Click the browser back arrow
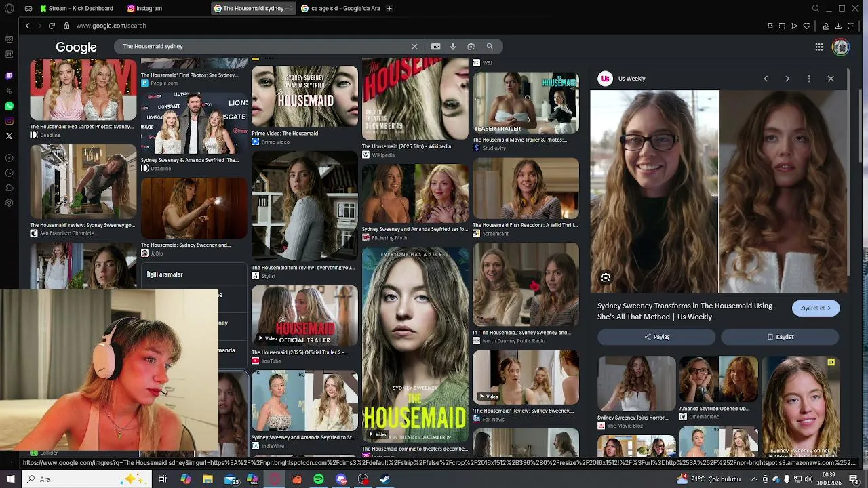This screenshot has height=488, width=868. click(27, 26)
